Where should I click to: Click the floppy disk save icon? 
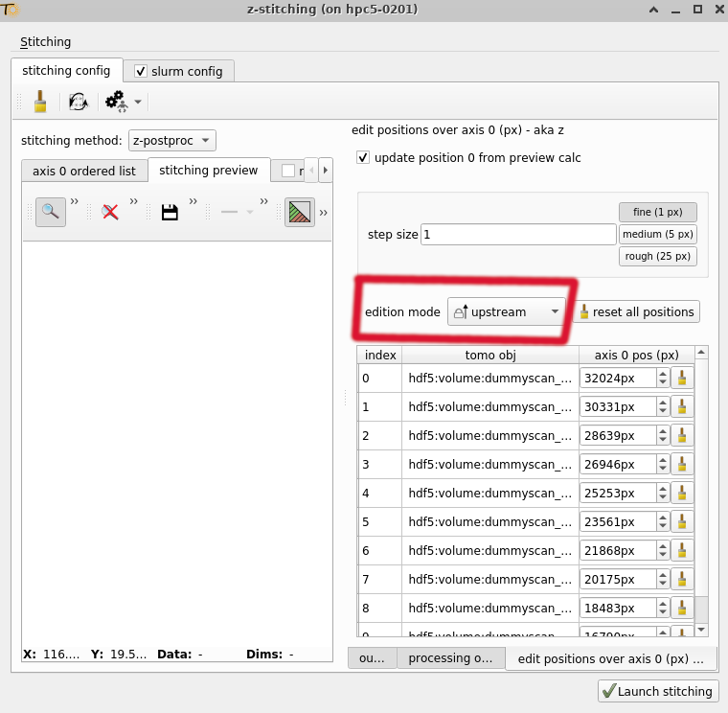pyautogui.click(x=170, y=213)
